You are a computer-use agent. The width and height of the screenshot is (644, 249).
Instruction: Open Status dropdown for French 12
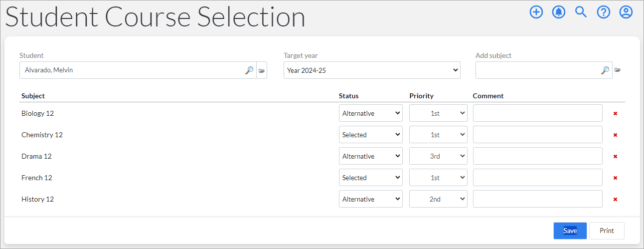pyautogui.click(x=371, y=178)
